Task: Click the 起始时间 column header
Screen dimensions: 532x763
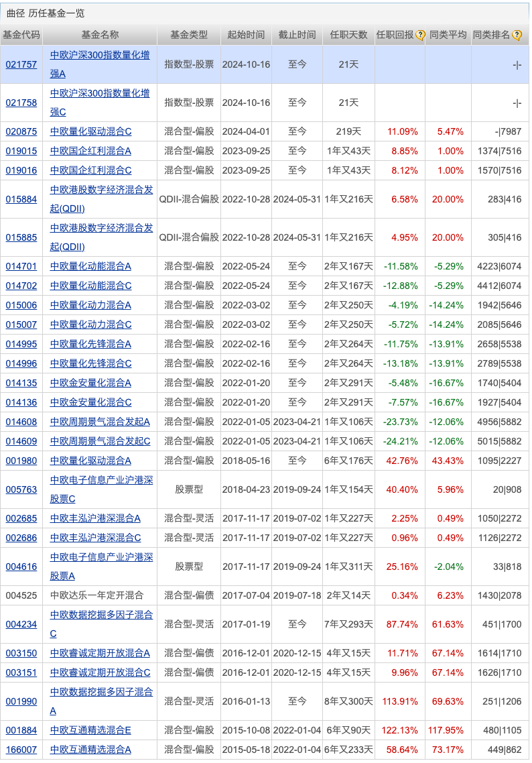Action: pyautogui.click(x=246, y=35)
